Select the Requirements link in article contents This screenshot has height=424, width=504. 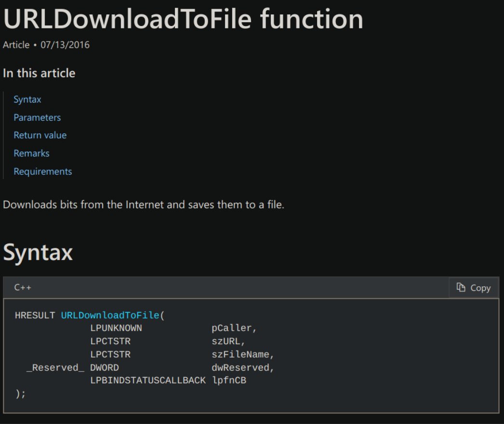[43, 171]
